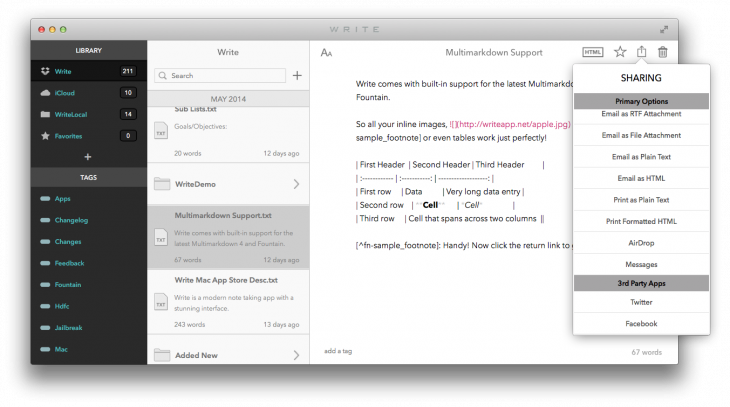Click the Favorites star icon in sidebar
This screenshot has height=407, width=730.
click(45, 136)
